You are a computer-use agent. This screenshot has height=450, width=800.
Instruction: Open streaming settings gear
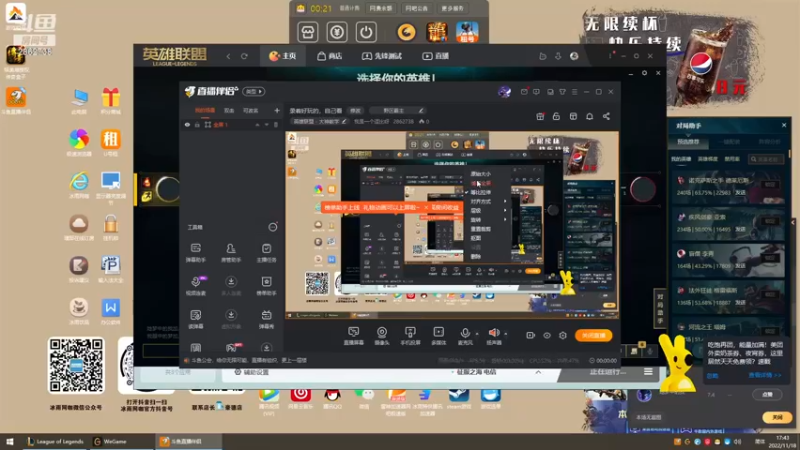point(563,335)
